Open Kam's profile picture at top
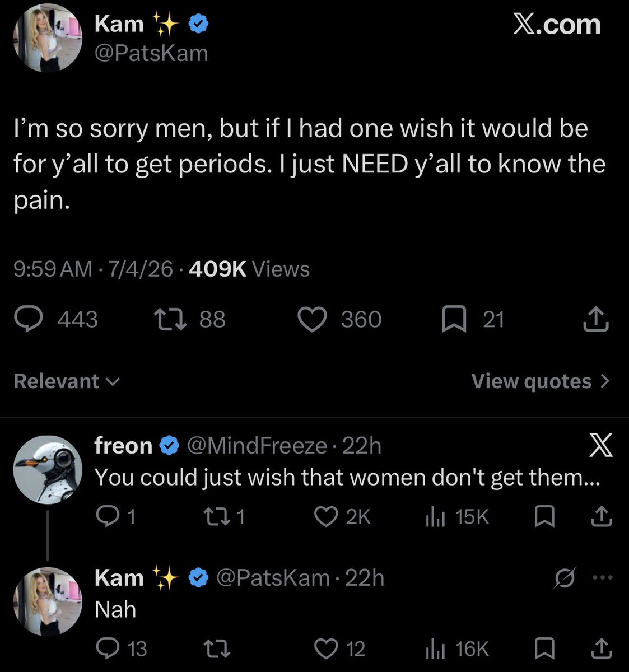This screenshot has width=629, height=672. 48,39
